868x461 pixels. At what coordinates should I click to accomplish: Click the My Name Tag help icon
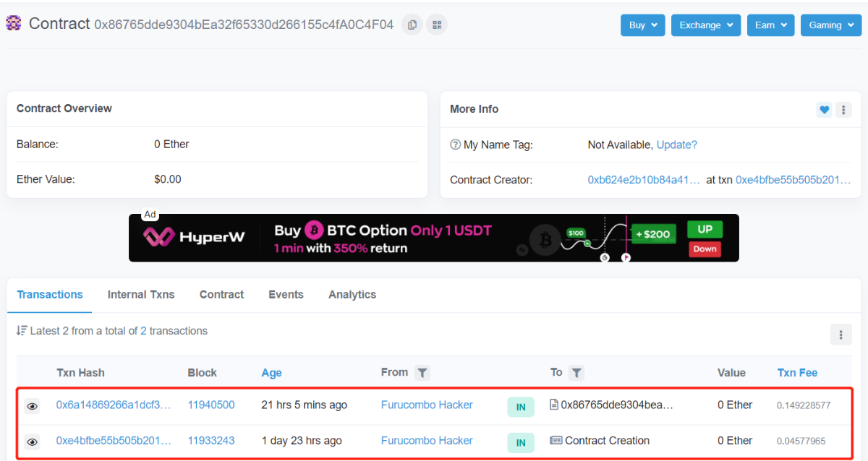coord(455,145)
